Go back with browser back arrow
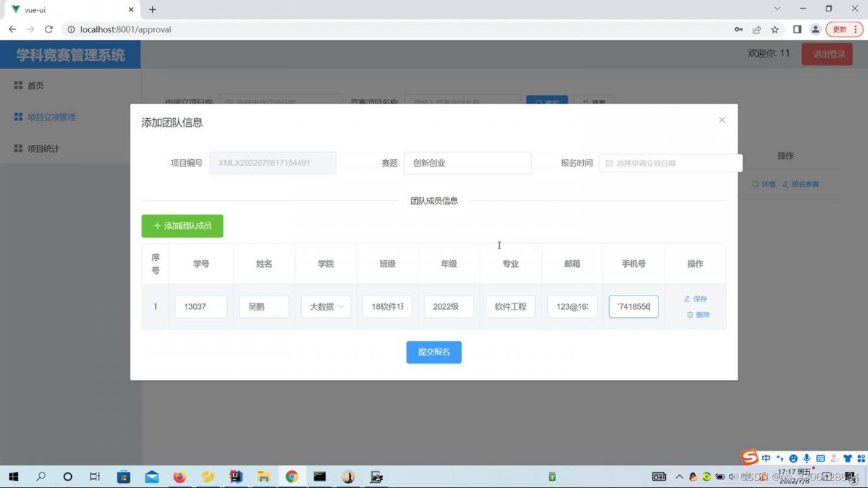 (x=12, y=29)
